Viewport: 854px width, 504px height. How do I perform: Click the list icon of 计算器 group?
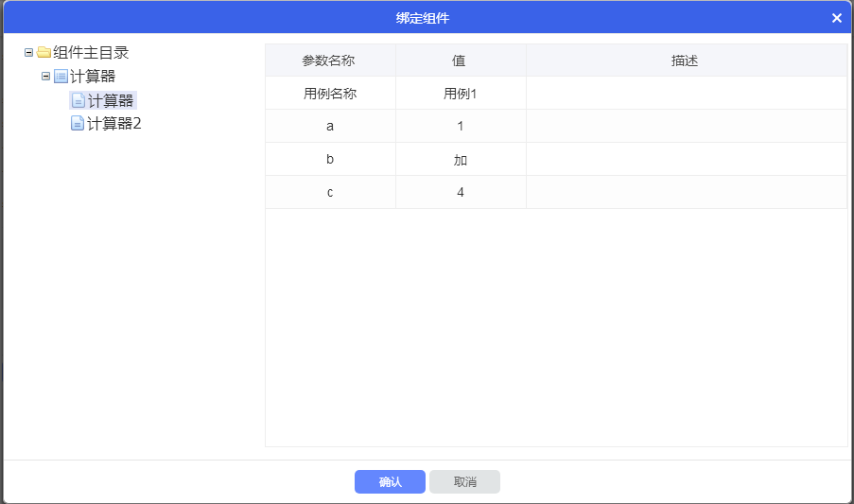61,77
